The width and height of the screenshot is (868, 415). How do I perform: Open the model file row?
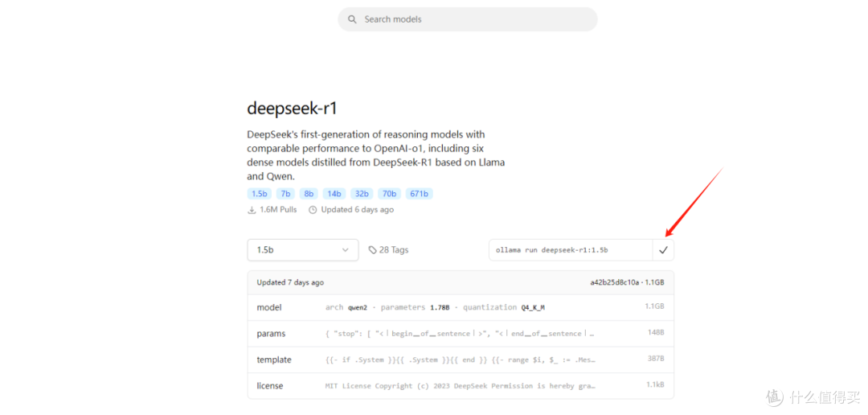461,307
